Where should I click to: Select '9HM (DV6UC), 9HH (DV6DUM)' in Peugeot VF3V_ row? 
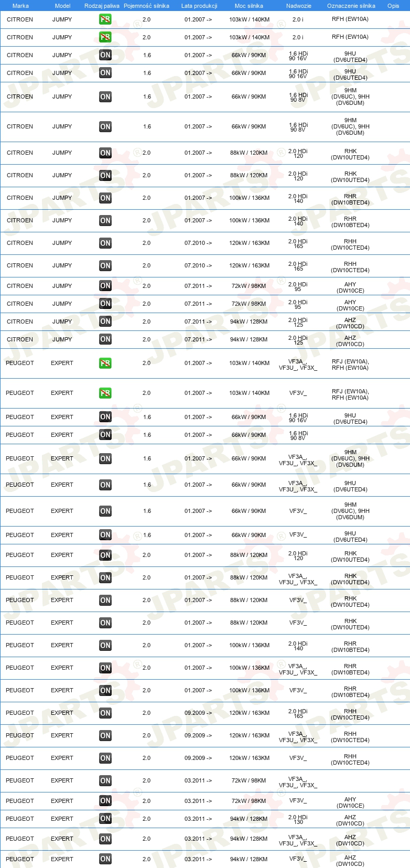pyautogui.click(x=350, y=511)
